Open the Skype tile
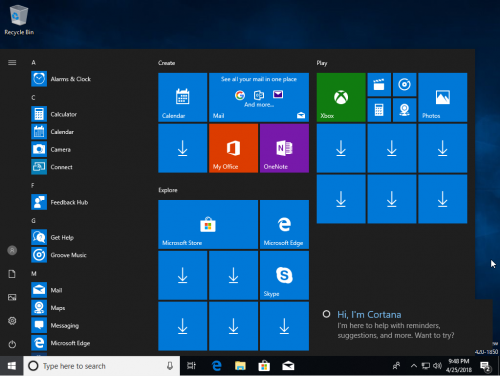500x376 pixels. click(x=284, y=275)
